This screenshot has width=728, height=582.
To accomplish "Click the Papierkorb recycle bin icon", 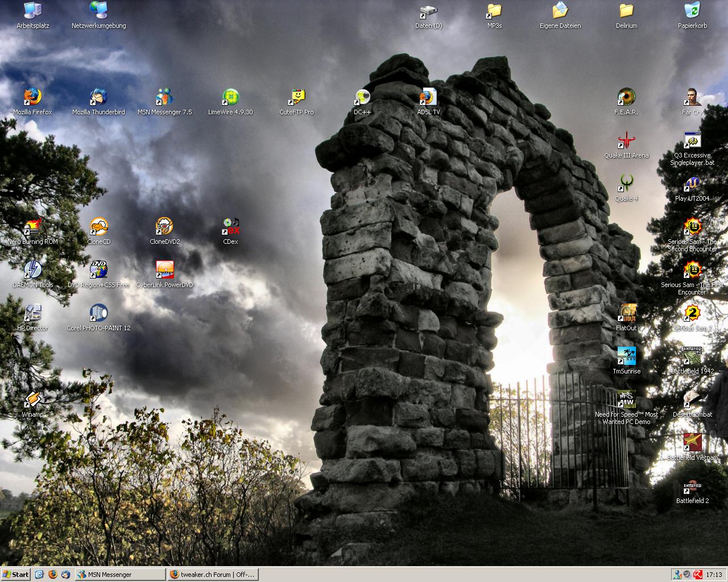I will pyautogui.click(x=692, y=11).
